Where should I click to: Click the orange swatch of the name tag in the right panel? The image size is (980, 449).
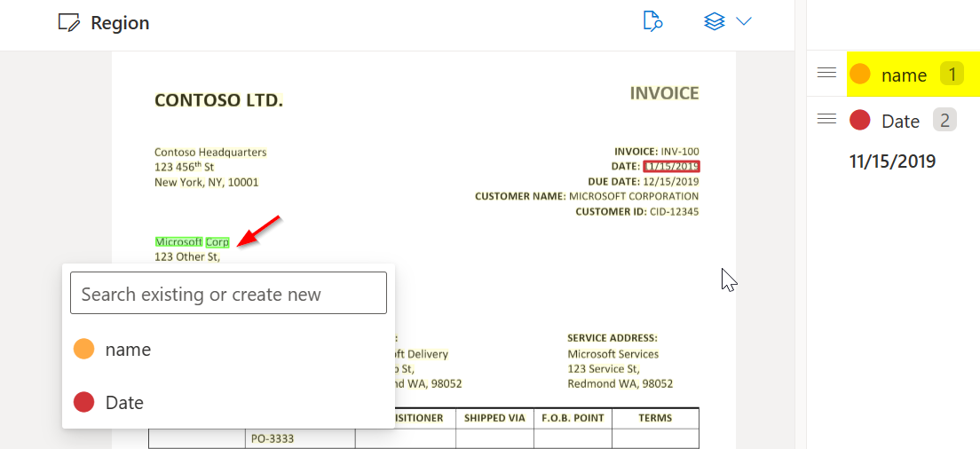(x=860, y=74)
